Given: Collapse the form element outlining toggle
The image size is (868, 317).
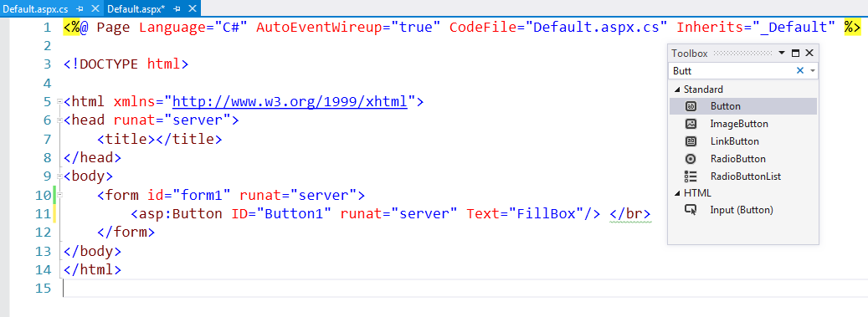Looking at the screenshot, I should (x=59, y=195).
